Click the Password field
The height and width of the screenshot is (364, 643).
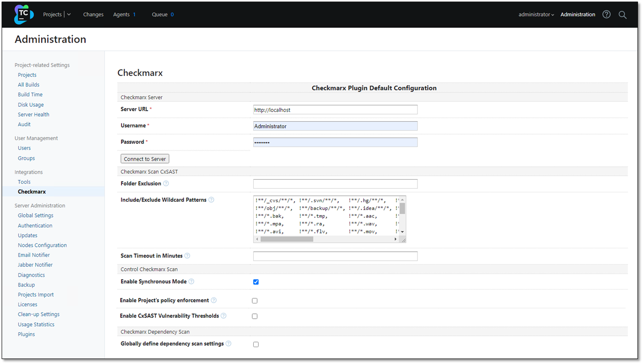335,142
